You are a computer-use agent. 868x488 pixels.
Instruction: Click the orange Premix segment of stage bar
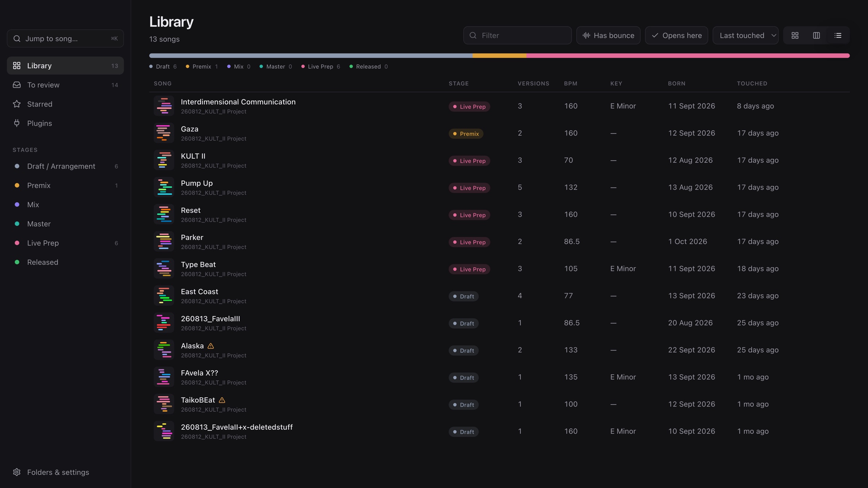pos(499,56)
